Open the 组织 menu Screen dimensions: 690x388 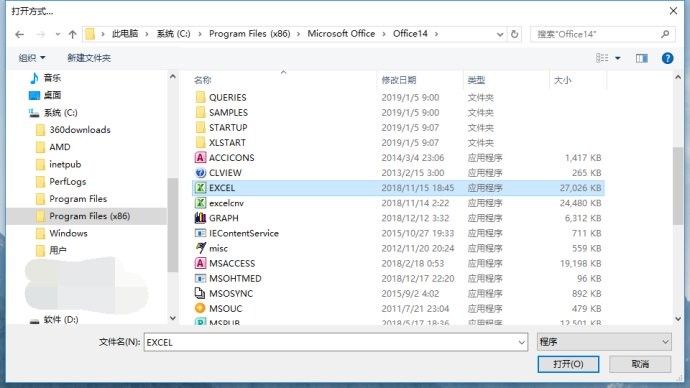tap(32, 58)
